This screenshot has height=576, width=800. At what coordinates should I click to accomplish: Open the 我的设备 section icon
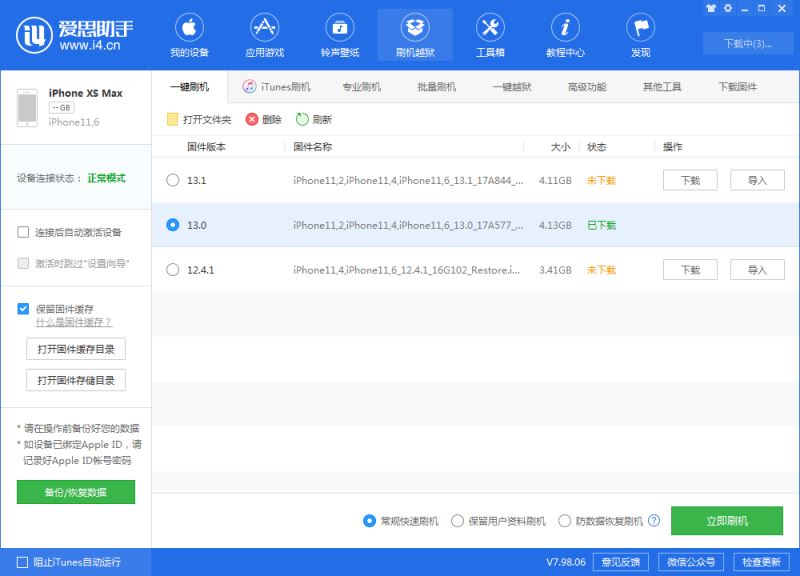point(189,28)
